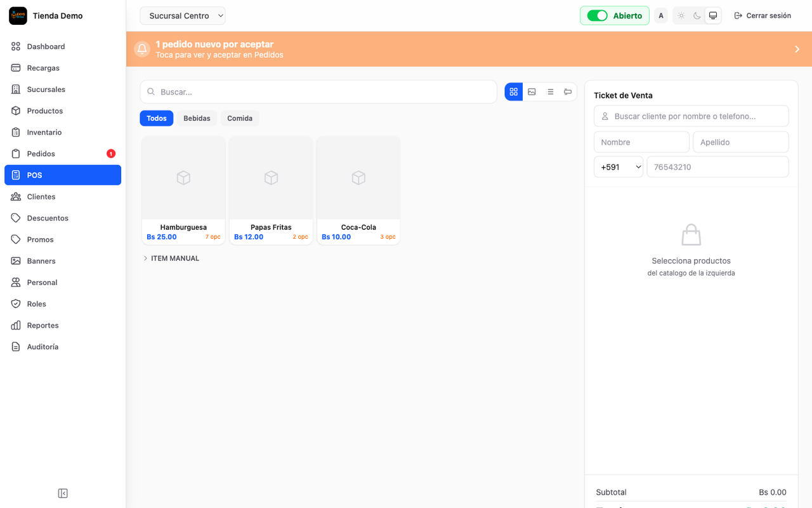Viewport: 812px width, 508px height.
Task: Select POS in the sidebar
Action: pyautogui.click(x=63, y=175)
